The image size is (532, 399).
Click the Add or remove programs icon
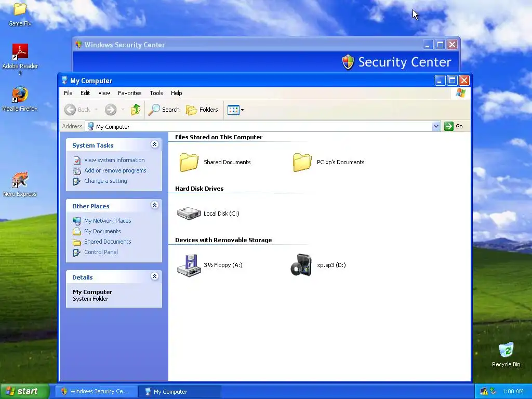click(x=77, y=170)
